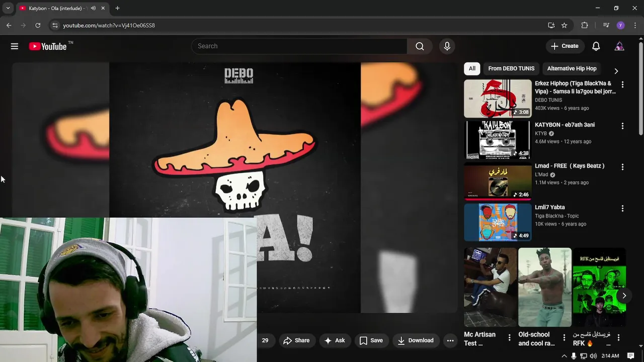Image resolution: width=644 pixels, height=362 pixels.
Task: Click the address bar URL
Action: click(x=109, y=25)
